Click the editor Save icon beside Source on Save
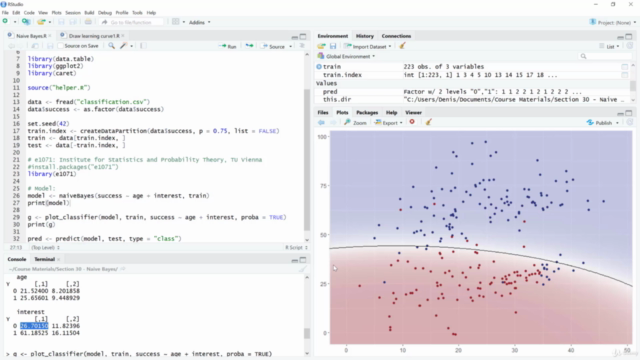This screenshot has width=640, height=360. pos(50,46)
